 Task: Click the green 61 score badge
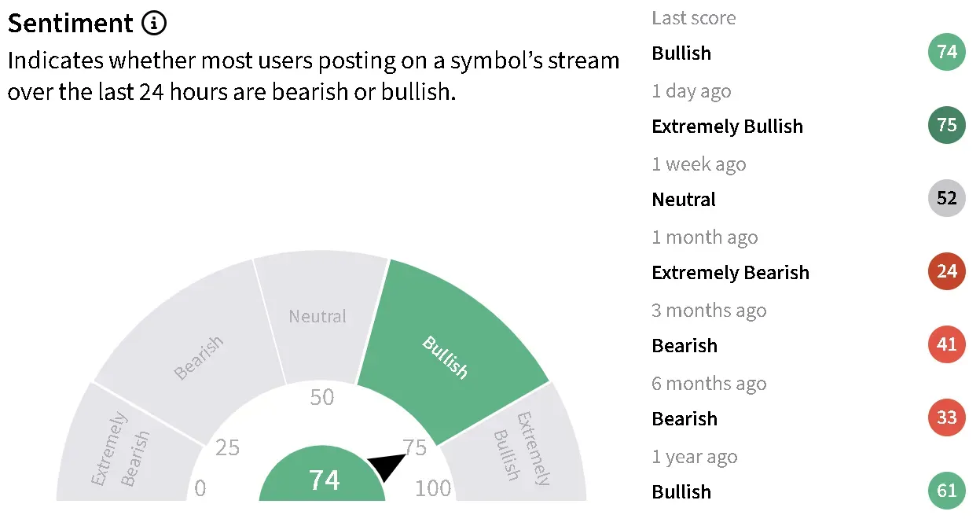tap(947, 491)
